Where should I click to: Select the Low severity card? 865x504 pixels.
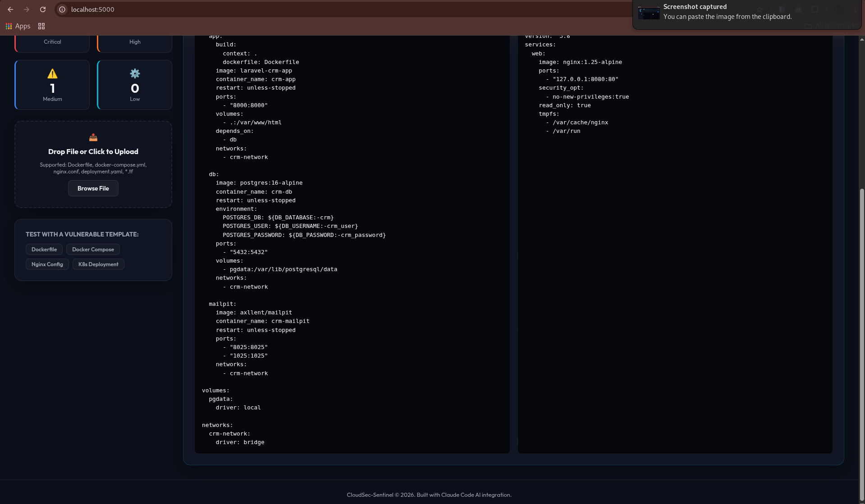(x=135, y=85)
